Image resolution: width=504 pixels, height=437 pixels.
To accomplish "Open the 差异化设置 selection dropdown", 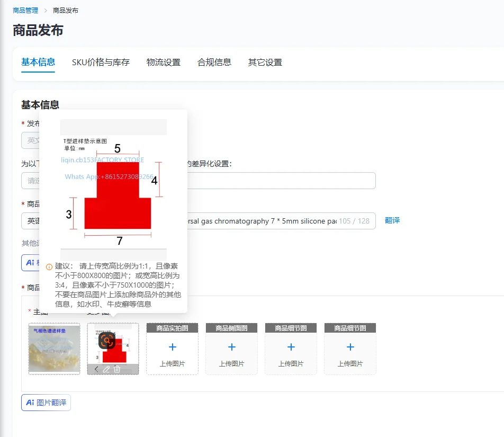I will click(199, 181).
